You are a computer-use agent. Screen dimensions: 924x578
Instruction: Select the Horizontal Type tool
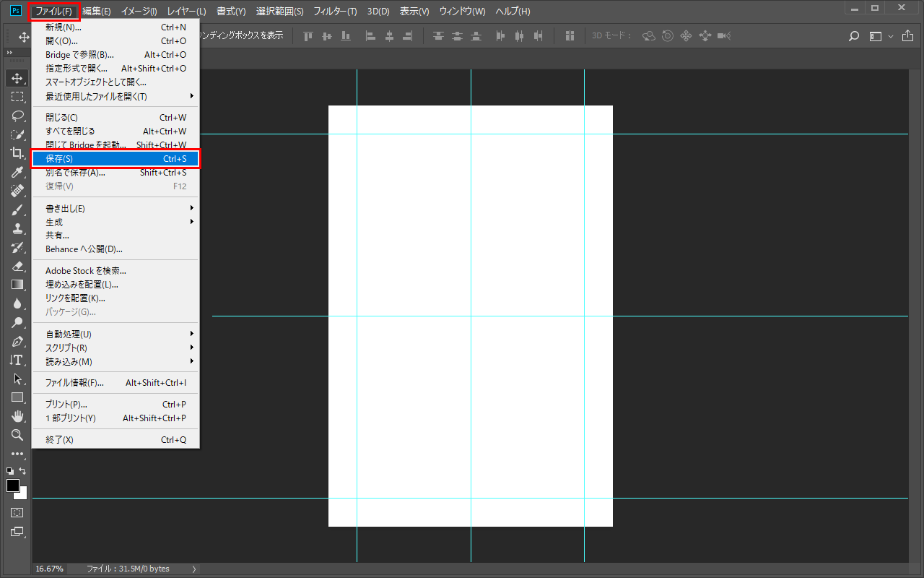[x=17, y=360]
